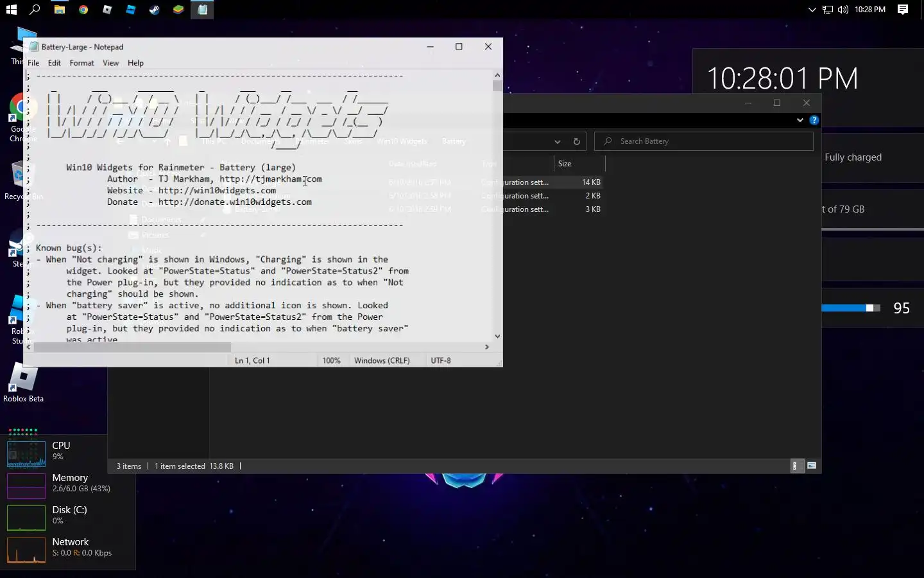This screenshot has height=578, width=924.
Task: Switch Explorer to Large icons view
Action: coord(812,466)
